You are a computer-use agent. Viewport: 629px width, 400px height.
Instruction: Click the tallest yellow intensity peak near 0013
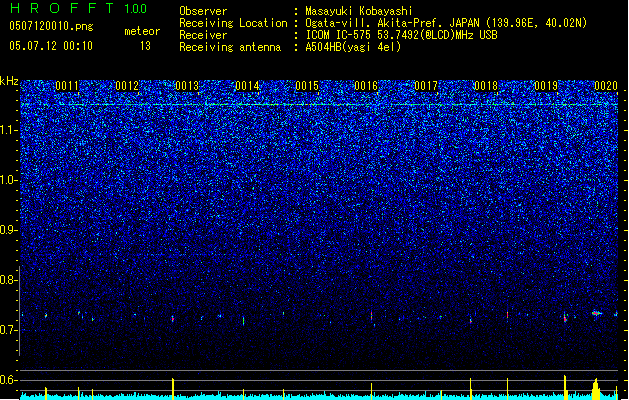coord(173,388)
